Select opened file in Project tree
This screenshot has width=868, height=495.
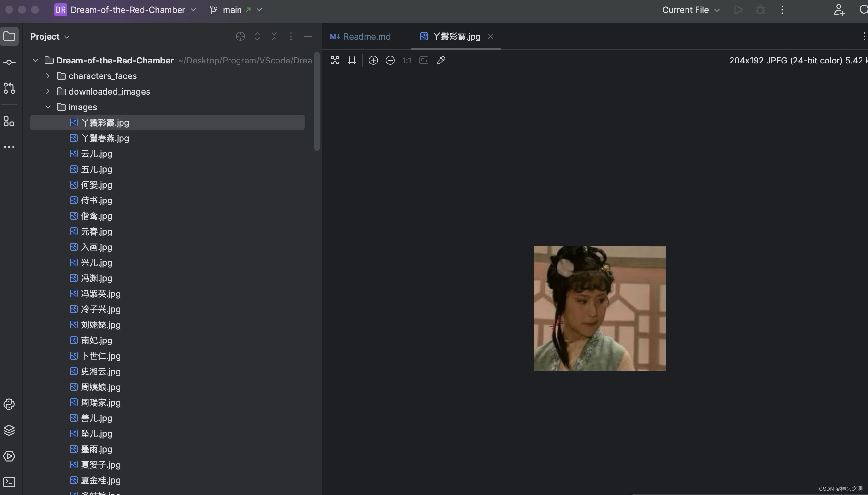point(240,36)
